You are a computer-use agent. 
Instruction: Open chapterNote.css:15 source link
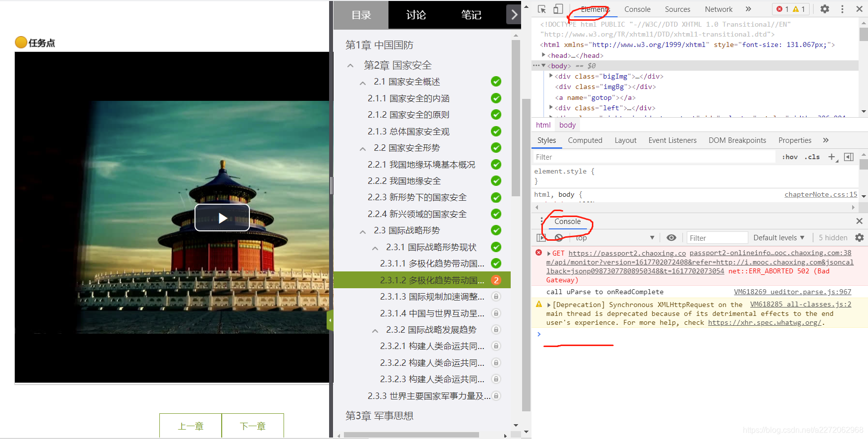click(820, 194)
